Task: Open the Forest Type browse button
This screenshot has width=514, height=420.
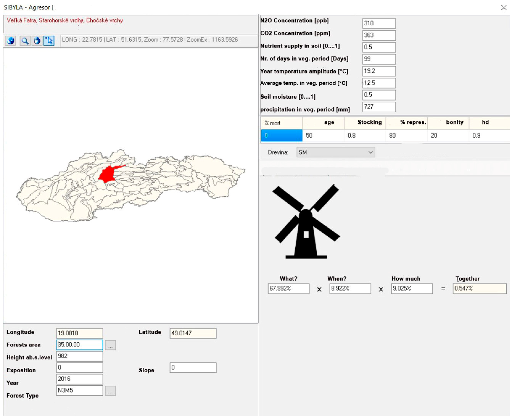Action: 110,391
